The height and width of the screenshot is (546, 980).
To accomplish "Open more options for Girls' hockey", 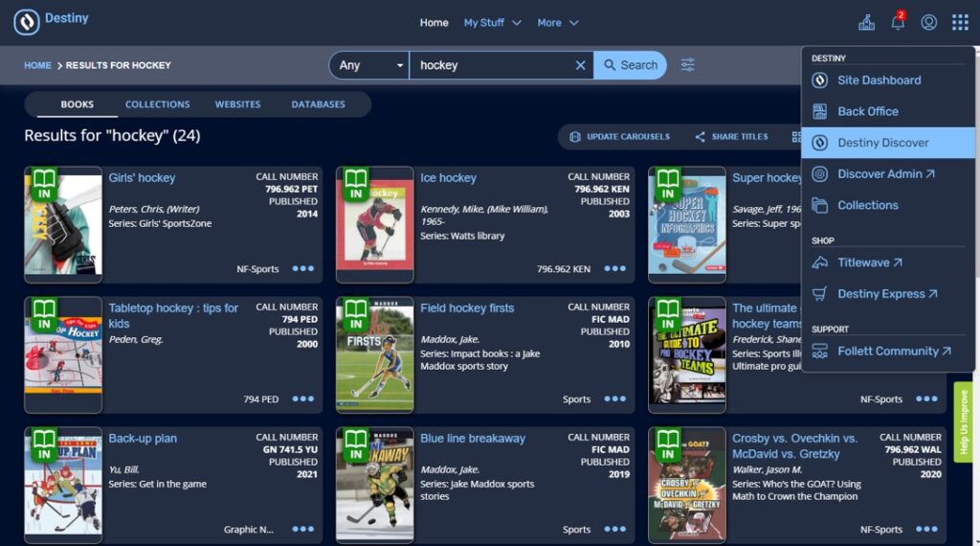I will [x=303, y=269].
